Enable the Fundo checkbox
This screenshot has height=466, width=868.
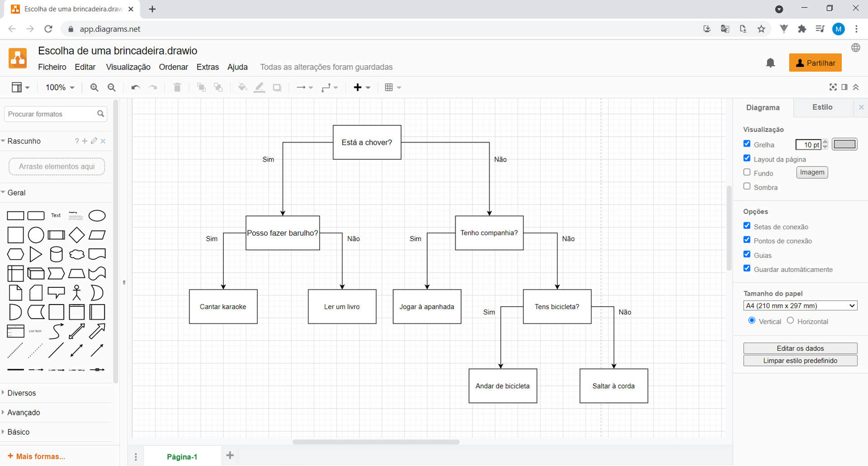(x=747, y=172)
